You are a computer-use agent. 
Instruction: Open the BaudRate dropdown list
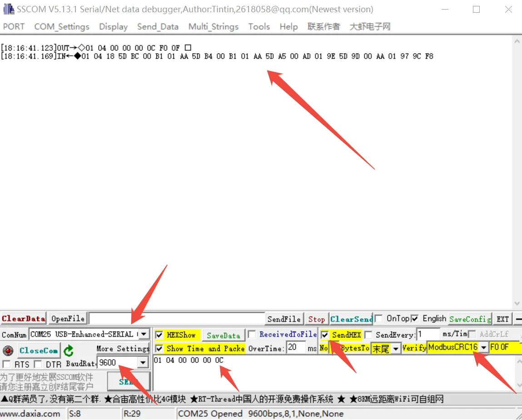pyautogui.click(x=143, y=363)
